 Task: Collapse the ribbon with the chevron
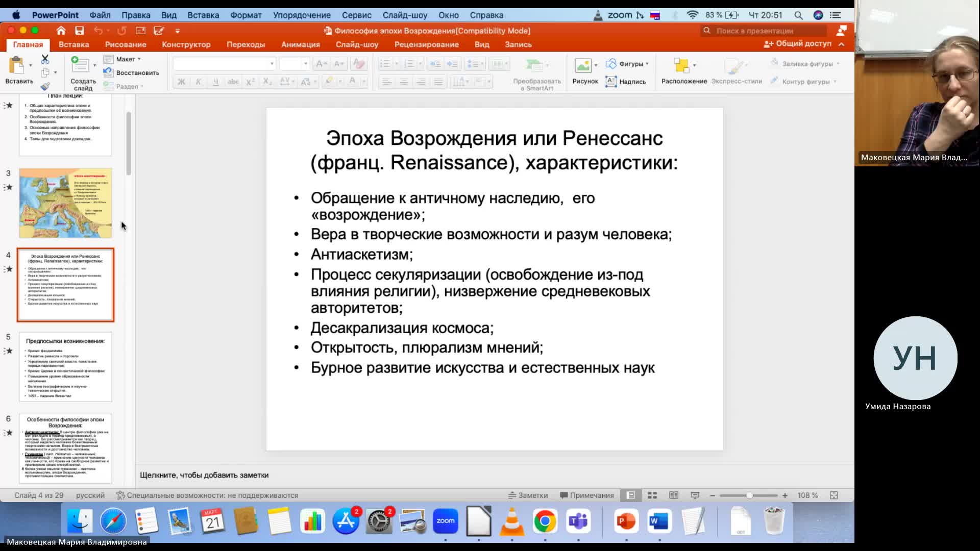pyautogui.click(x=841, y=44)
